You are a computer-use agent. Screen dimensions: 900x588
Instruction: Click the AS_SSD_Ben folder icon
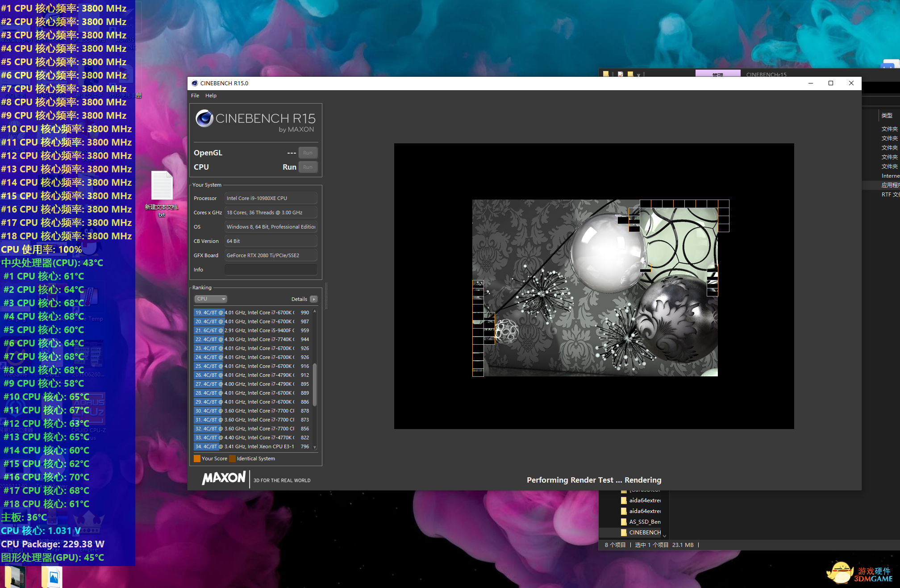pos(624,522)
